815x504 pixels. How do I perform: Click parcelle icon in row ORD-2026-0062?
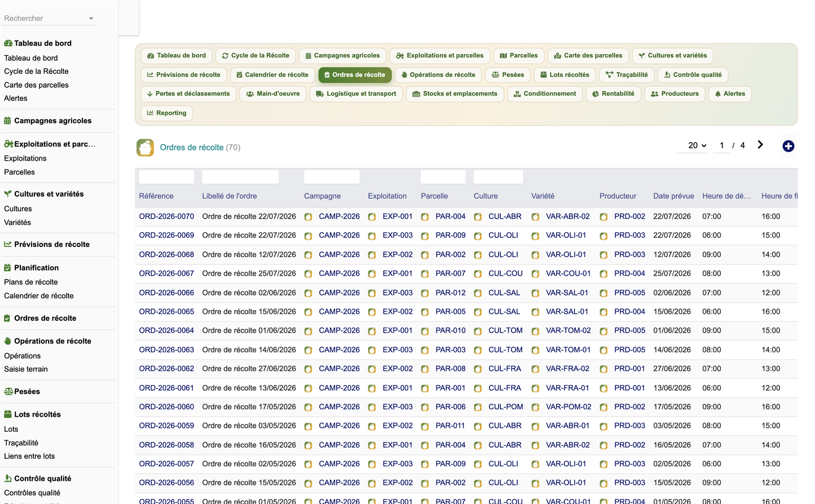click(425, 369)
